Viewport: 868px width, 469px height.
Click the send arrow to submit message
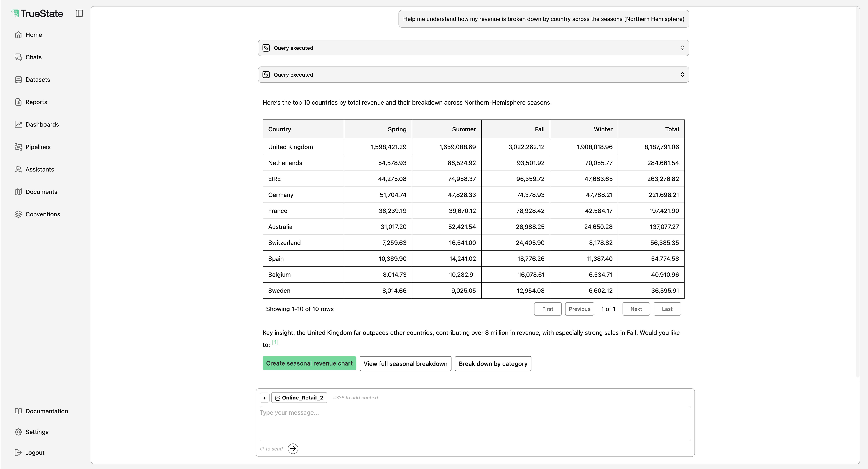coord(293,449)
